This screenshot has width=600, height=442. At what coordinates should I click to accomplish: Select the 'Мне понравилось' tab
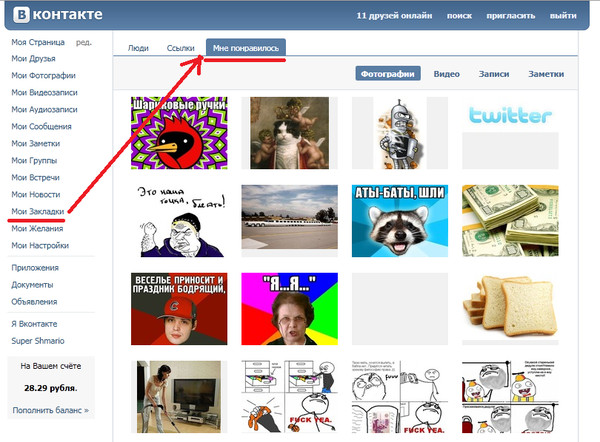click(246, 48)
